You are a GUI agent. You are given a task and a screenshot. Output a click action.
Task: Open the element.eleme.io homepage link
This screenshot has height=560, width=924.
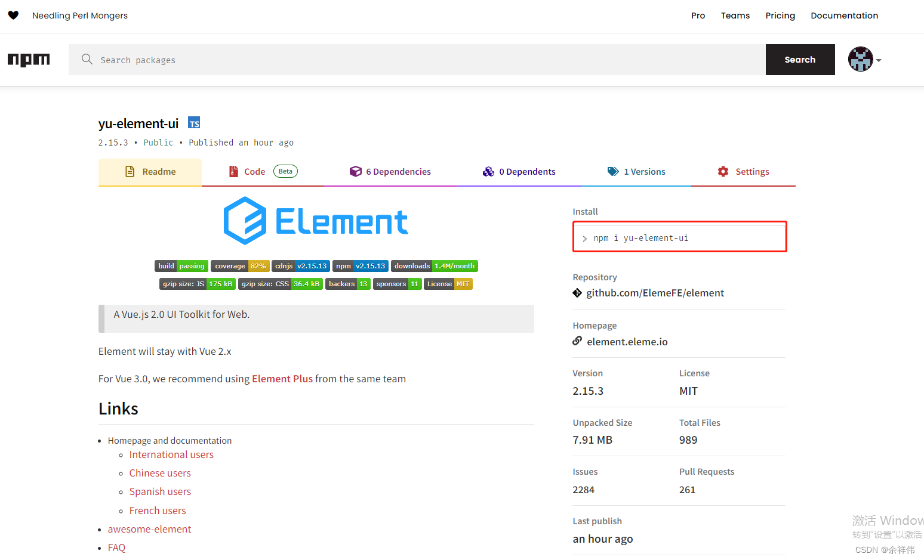point(627,342)
